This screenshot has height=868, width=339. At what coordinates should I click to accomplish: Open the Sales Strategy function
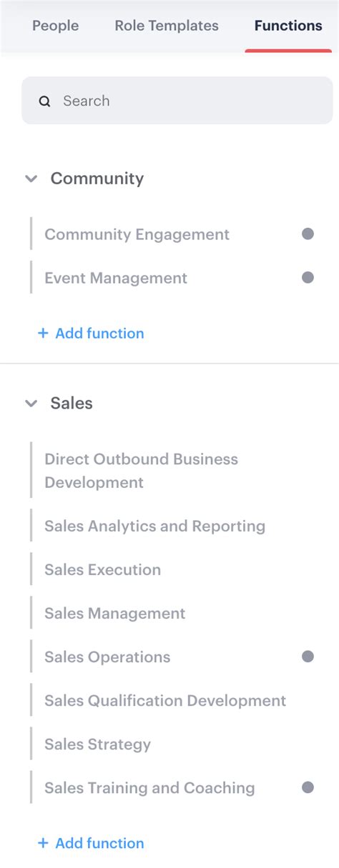click(172, 744)
